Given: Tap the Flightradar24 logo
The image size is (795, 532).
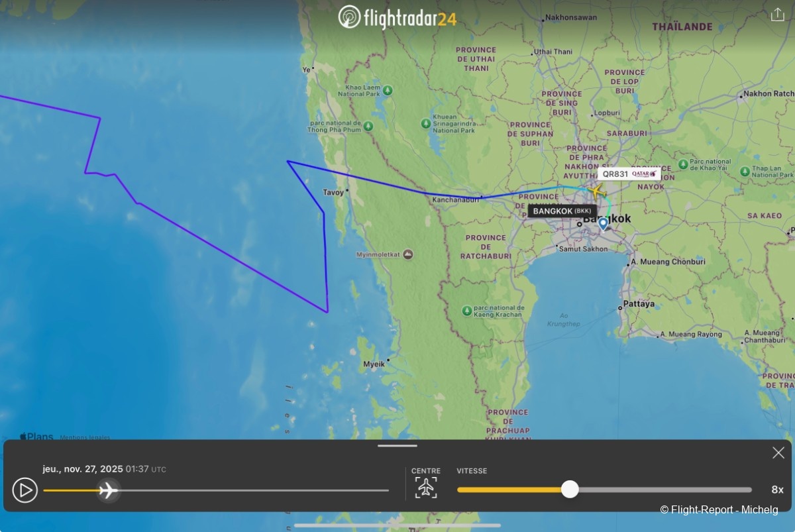Looking at the screenshot, I should click(397, 17).
